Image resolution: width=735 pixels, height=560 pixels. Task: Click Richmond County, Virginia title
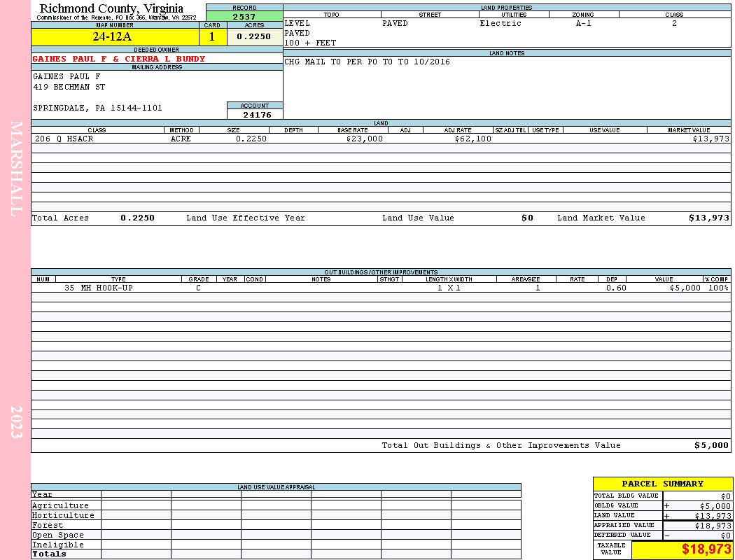pos(111,8)
